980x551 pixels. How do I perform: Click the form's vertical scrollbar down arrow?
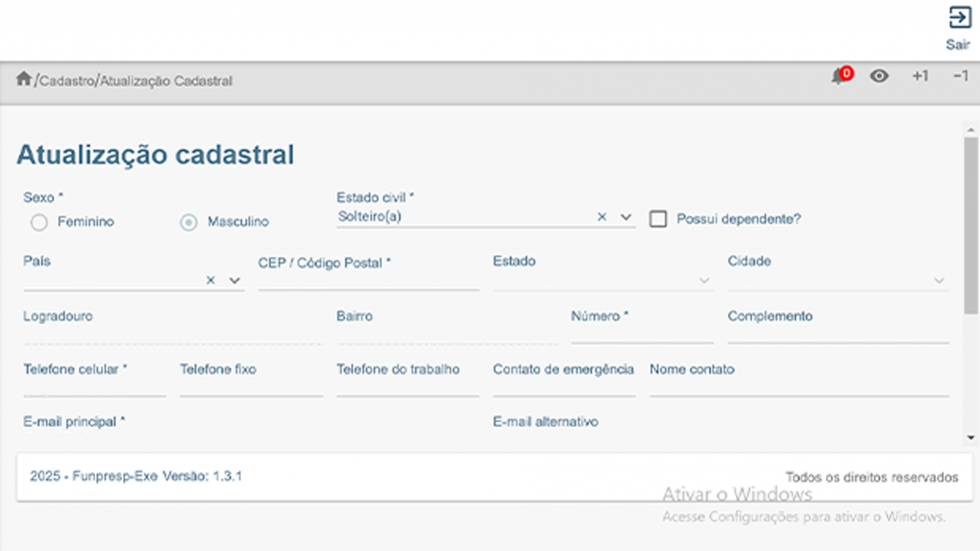[970, 437]
